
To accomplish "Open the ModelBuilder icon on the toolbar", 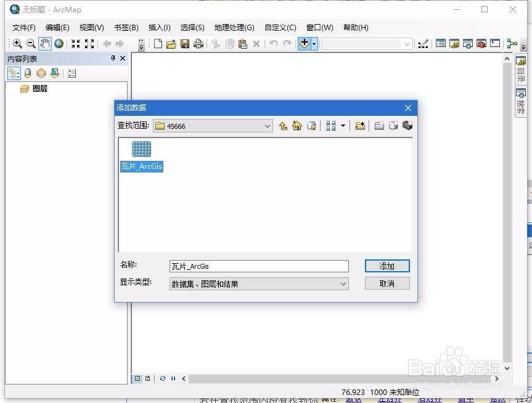I will tap(512, 44).
